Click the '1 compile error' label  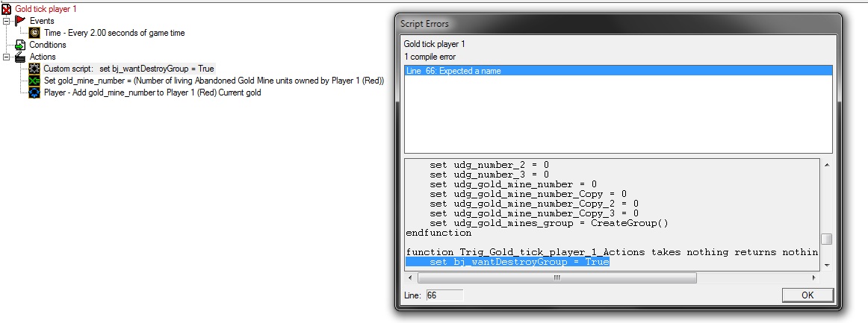(x=430, y=57)
